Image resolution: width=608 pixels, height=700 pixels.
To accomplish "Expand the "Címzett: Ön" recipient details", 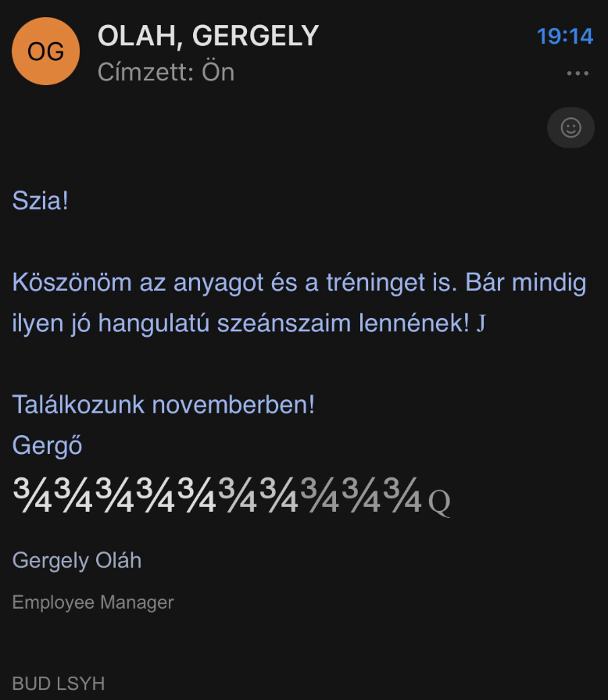I will 166,73.
